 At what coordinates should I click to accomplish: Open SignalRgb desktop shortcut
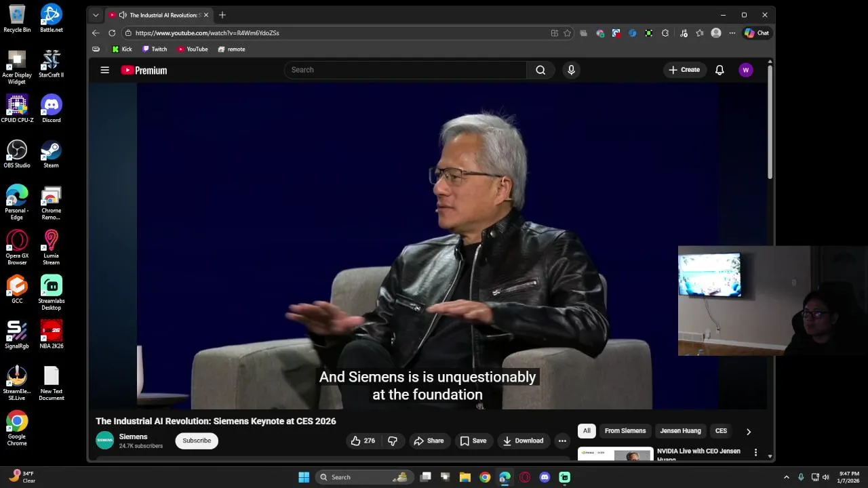(17, 334)
